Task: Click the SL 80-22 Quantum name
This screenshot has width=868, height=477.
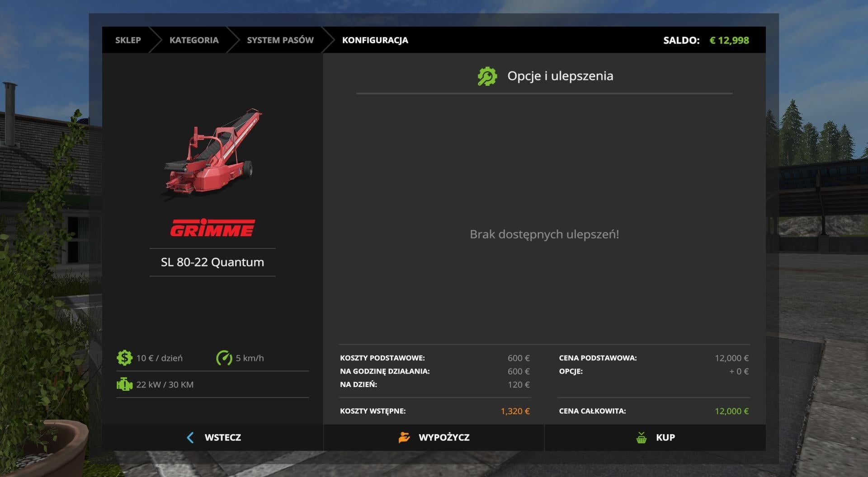Action: tap(212, 262)
